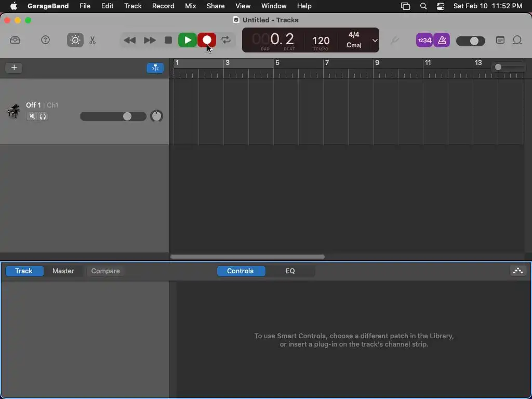Viewport: 532px width, 399px height.
Task: Click the date and time in menu bar
Action: (x=487, y=6)
